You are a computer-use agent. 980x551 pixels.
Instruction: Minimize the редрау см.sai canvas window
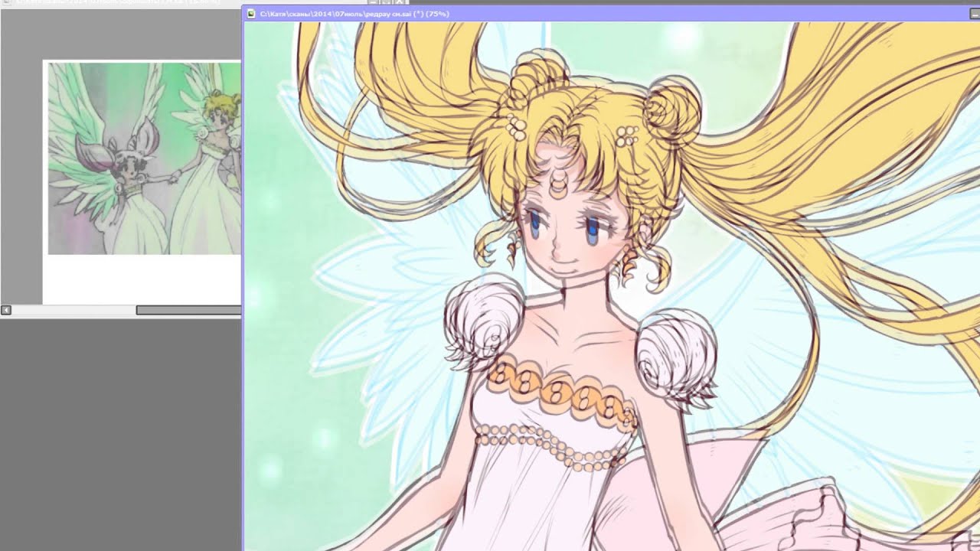973,14
